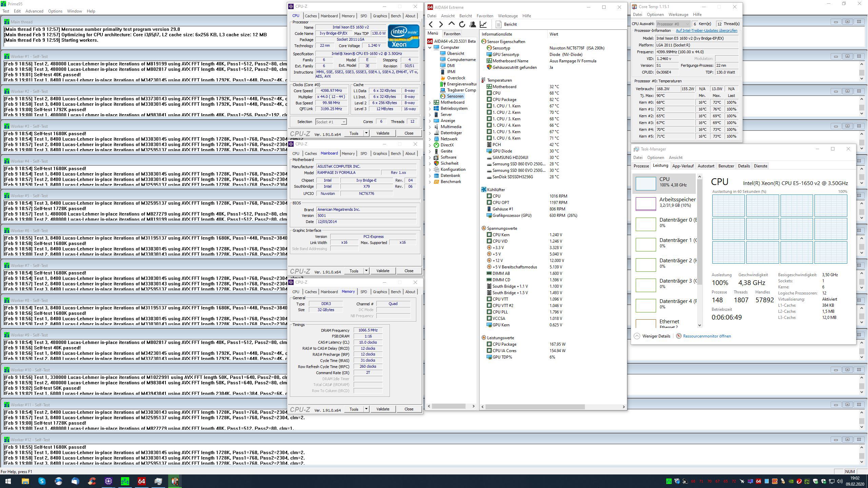Open the Overclock flame item in tree

(456, 78)
